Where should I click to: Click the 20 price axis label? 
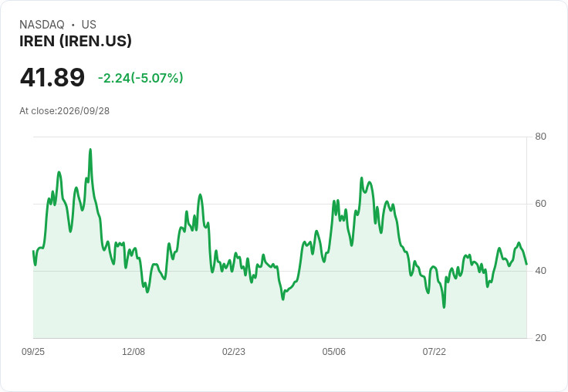point(540,338)
